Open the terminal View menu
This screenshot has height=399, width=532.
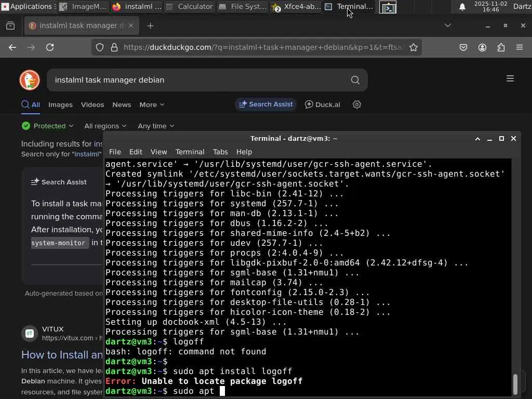point(158,152)
